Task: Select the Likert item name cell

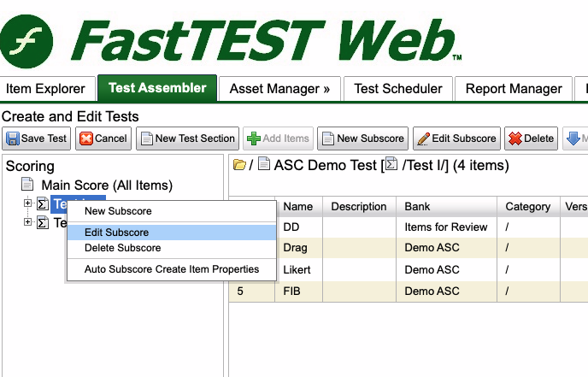Action: [298, 270]
